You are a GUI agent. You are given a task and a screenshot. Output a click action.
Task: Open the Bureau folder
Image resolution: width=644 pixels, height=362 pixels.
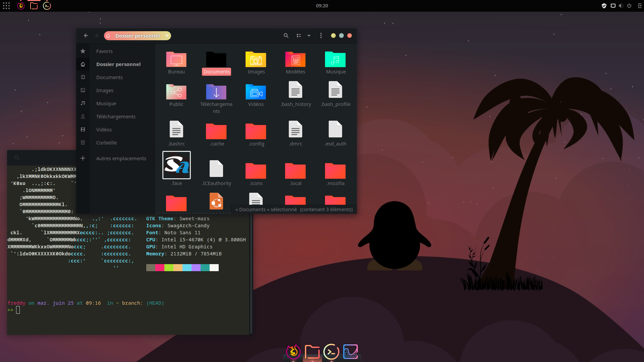point(176,60)
